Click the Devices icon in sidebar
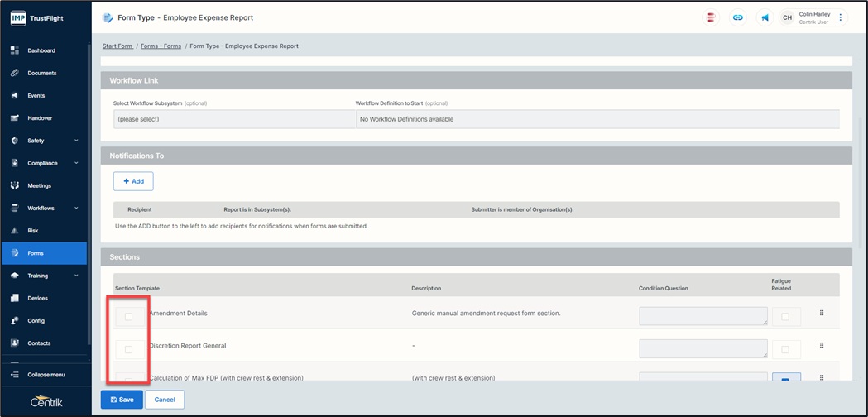 click(x=15, y=298)
